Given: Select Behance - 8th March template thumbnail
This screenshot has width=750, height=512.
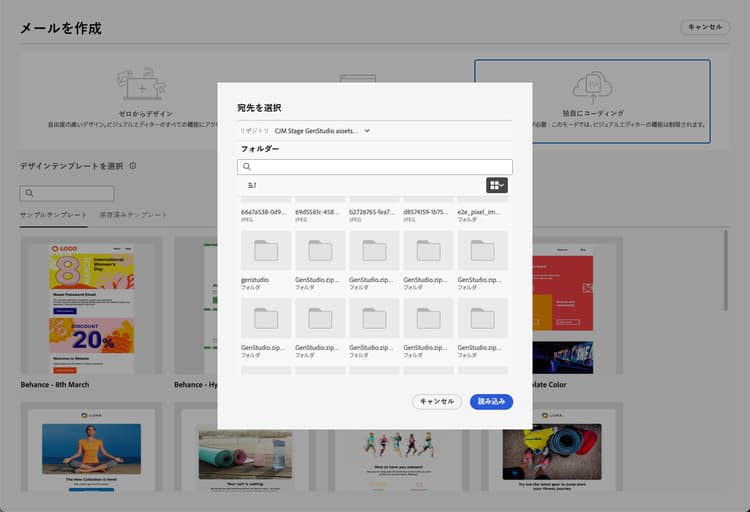Looking at the screenshot, I should click(x=91, y=305).
